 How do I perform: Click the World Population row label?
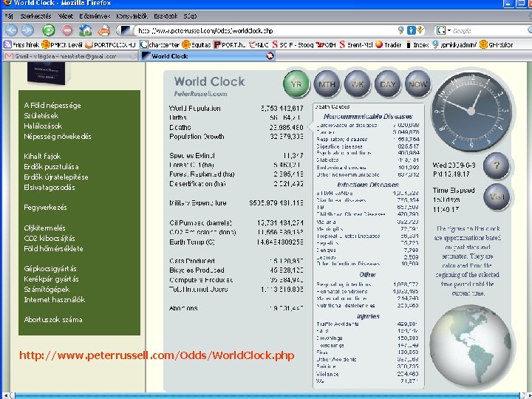pos(195,109)
